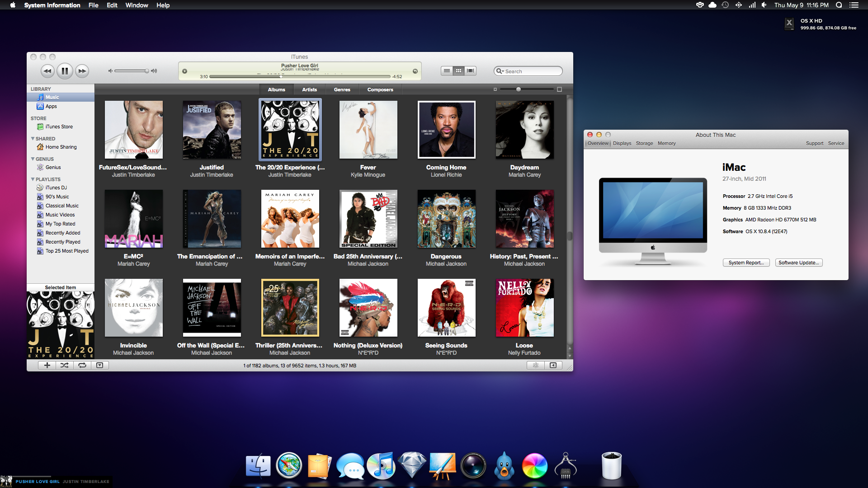Collapse the GENIUS sidebar section
The height and width of the screenshot is (488, 868).
click(33, 159)
